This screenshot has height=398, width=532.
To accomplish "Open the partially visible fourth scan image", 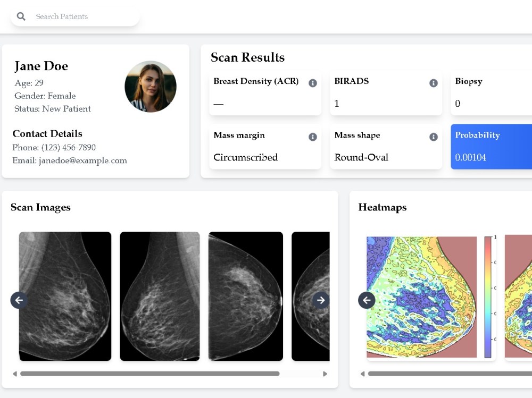I will [311, 297].
